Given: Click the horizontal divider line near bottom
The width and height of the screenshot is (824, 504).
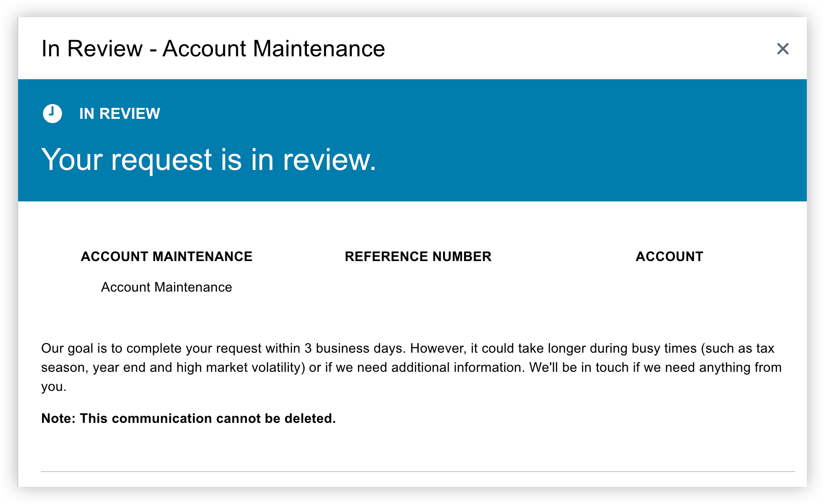Looking at the screenshot, I should pos(418,472).
